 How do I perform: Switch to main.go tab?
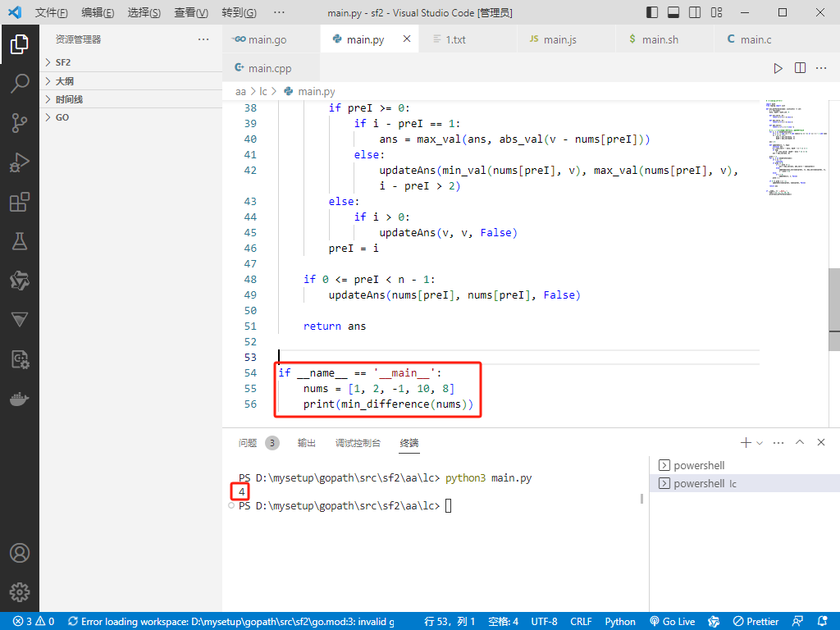tap(271, 39)
